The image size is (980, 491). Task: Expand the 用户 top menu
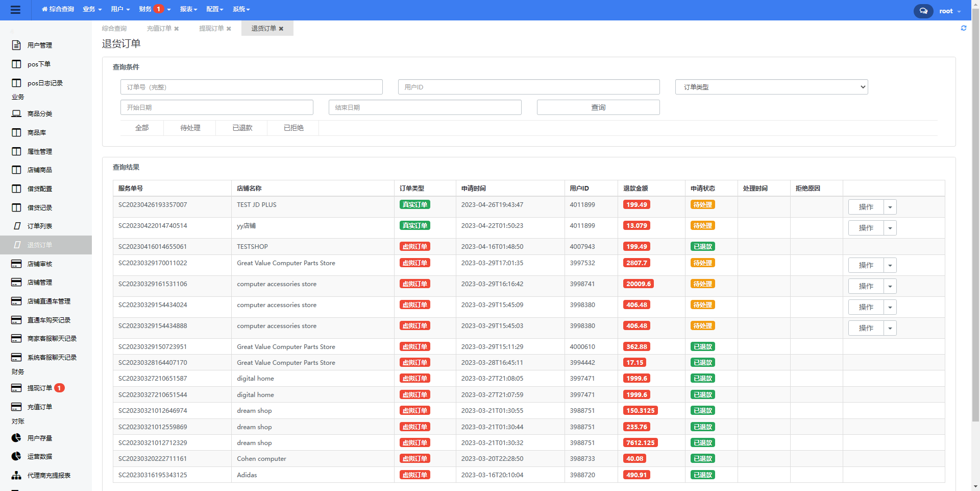120,9
